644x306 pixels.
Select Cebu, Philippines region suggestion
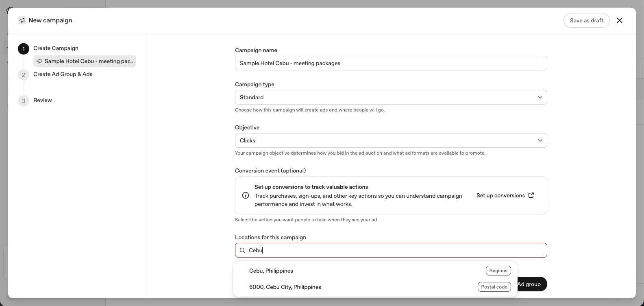[375, 271]
